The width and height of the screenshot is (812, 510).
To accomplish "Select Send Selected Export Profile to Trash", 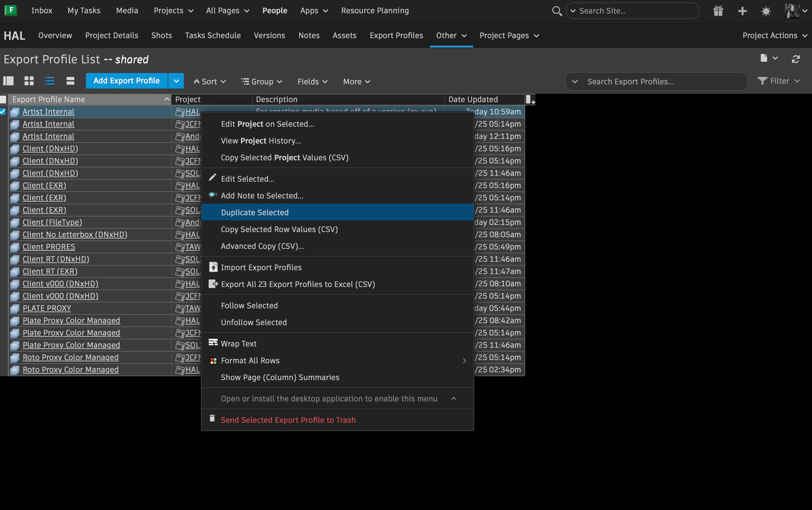I will point(288,420).
